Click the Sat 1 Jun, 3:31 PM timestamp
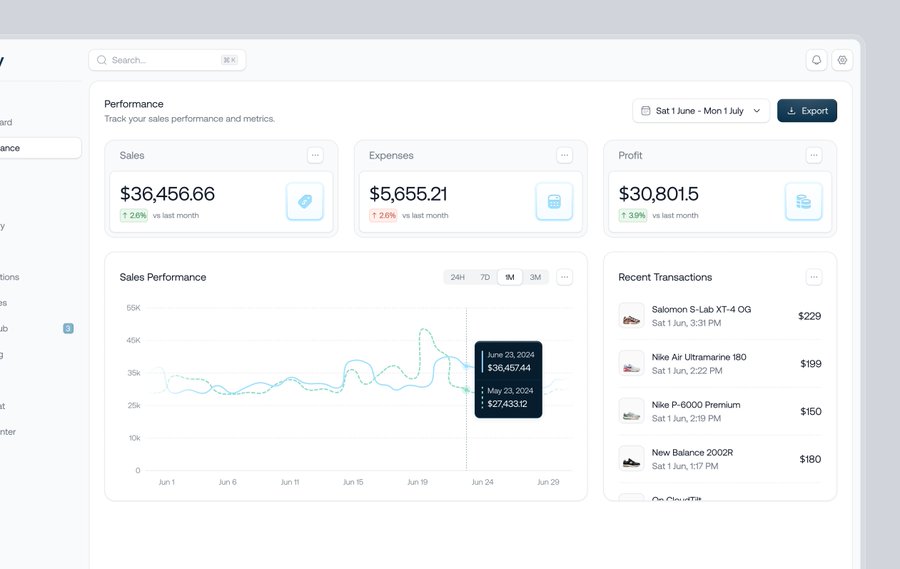 (x=686, y=323)
